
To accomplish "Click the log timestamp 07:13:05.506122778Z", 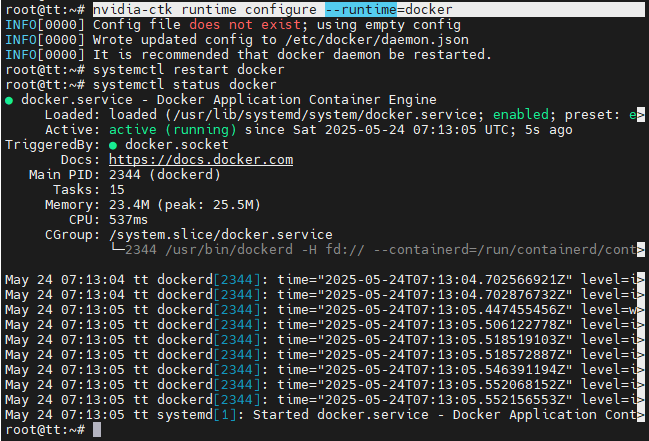I will 489,325.
